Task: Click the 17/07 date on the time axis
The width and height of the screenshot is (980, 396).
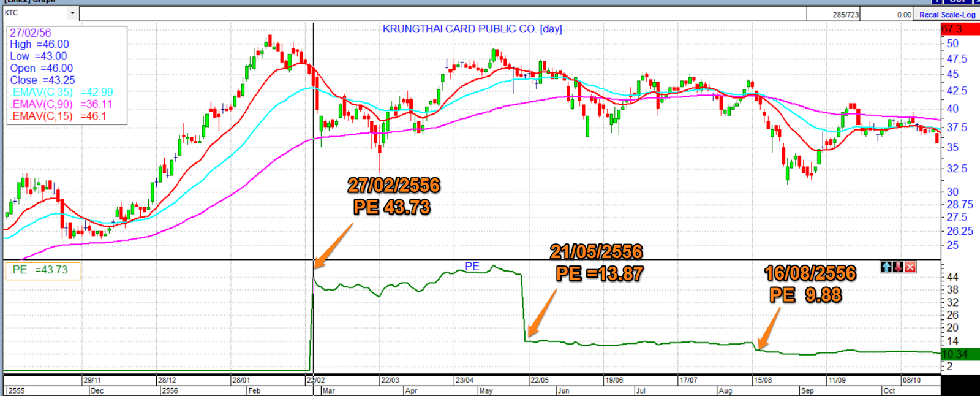Action: (689, 380)
